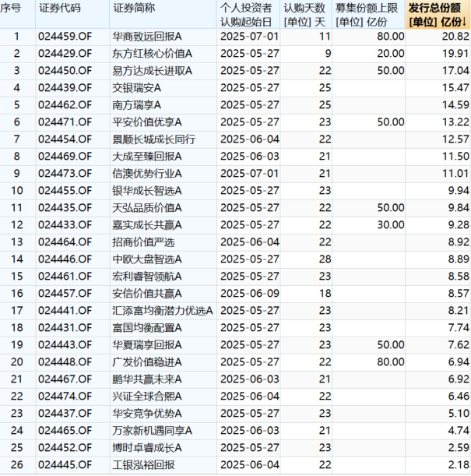Select fund 宏利睿智领航A
471x476 pixels.
(147, 277)
